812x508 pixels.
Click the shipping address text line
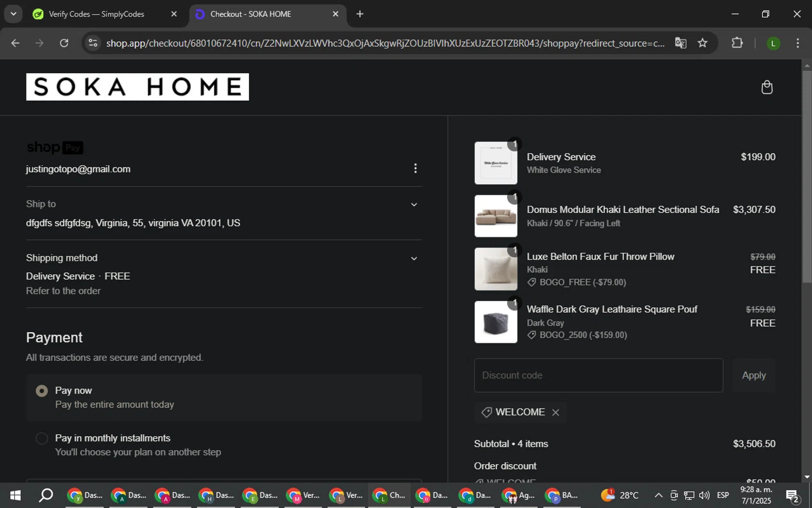pos(133,223)
